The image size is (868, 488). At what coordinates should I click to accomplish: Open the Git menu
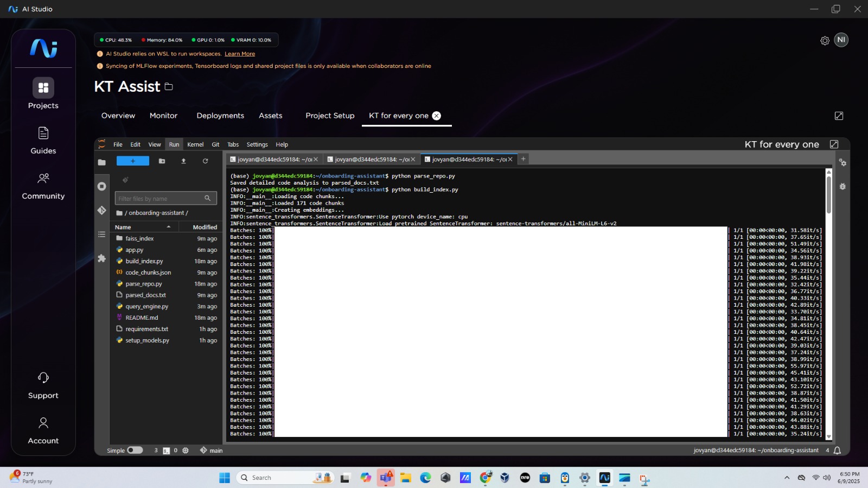pos(215,144)
